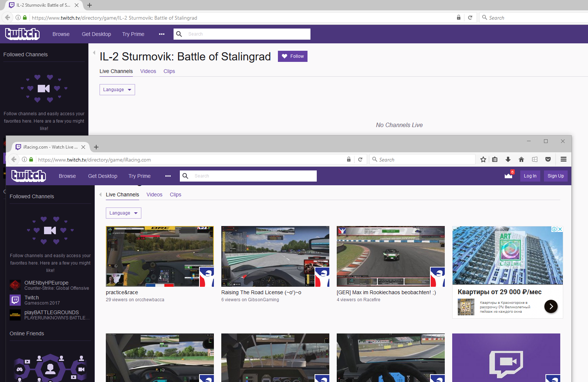This screenshot has height=382, width=588.
Task: Click the Twitch logo in the IL-2 Sturmovik window
Action: click(x=22, y=34)
